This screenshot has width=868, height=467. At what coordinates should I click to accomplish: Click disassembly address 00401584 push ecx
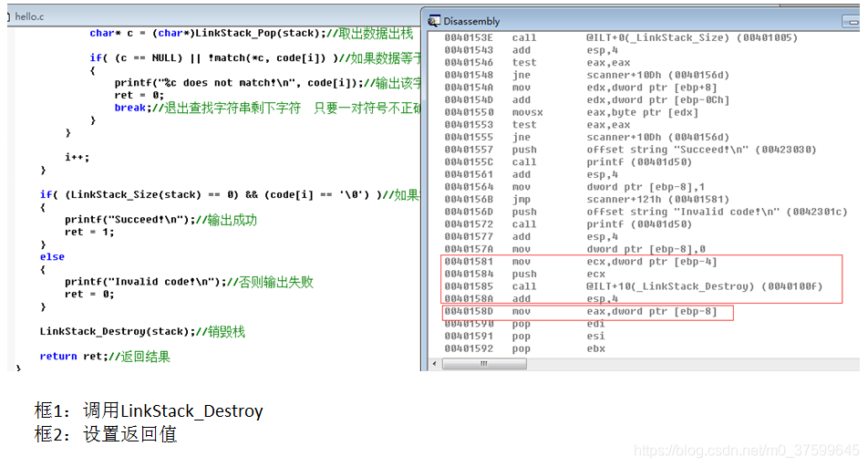click(525, 275)
